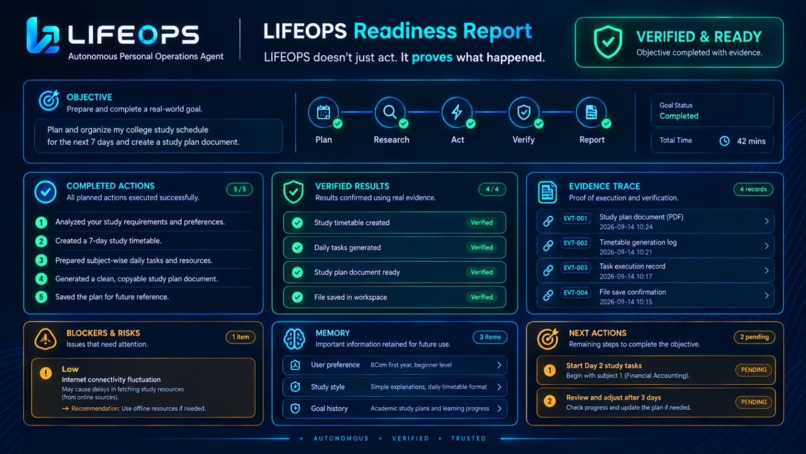Click step 3 badge Prepared subject-wise tasks
Viewport: 806px width, 454px height.
point(41,260)
